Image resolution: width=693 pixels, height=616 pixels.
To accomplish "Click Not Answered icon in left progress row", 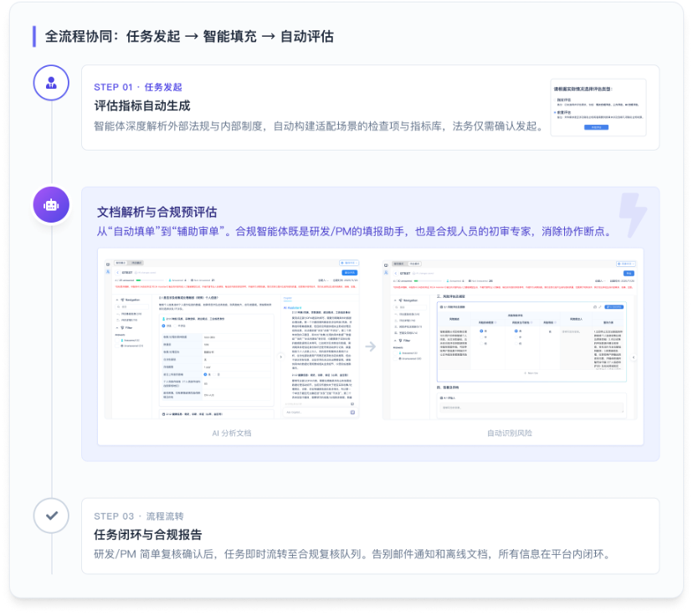I will pyautogui.click(x=192, y=280).
